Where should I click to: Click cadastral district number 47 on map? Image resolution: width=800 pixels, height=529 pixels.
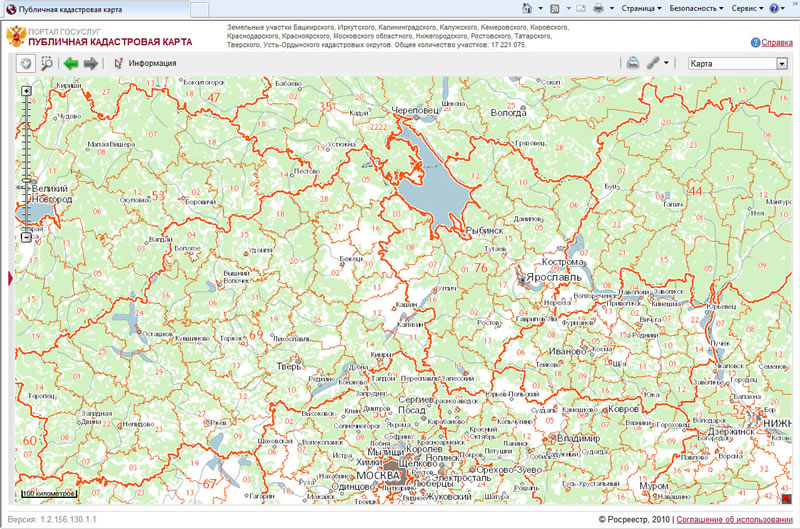pos(214,97)
